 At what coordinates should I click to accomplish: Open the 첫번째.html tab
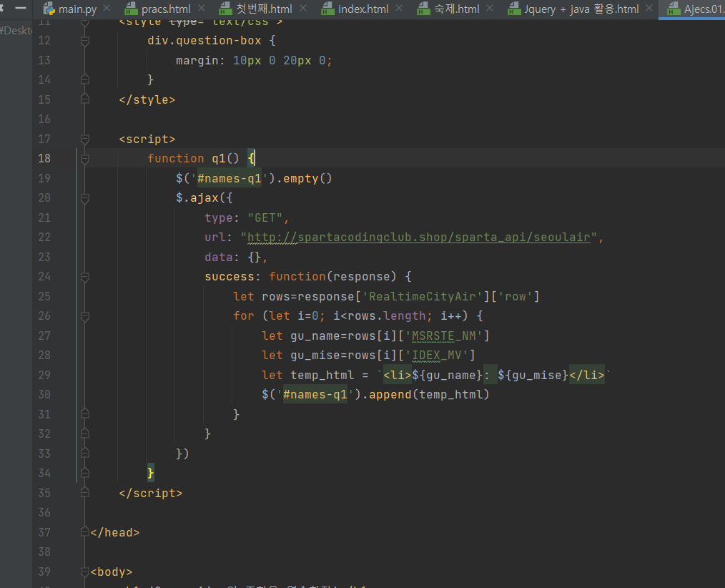(x=264, y=9)
